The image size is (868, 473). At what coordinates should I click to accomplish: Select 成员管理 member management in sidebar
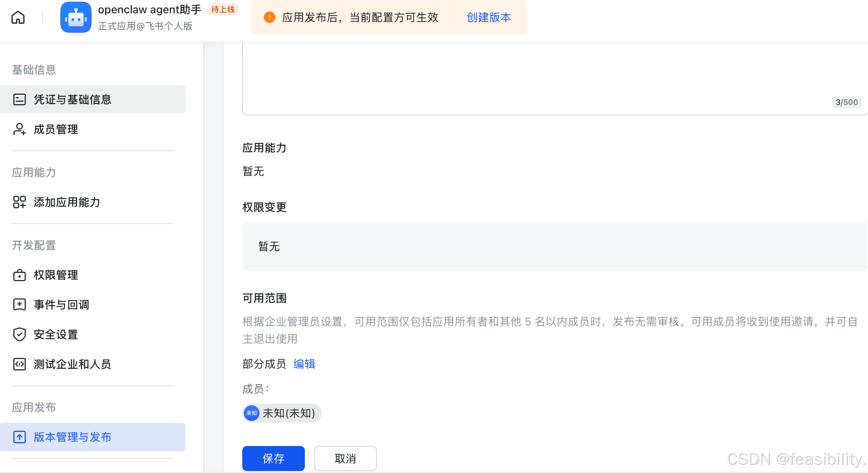(x=56, y=129)
